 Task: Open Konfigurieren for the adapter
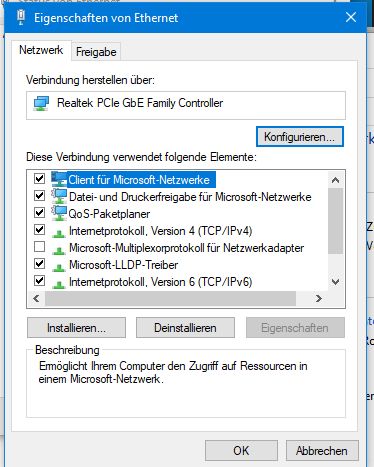(x=299, y=137)
